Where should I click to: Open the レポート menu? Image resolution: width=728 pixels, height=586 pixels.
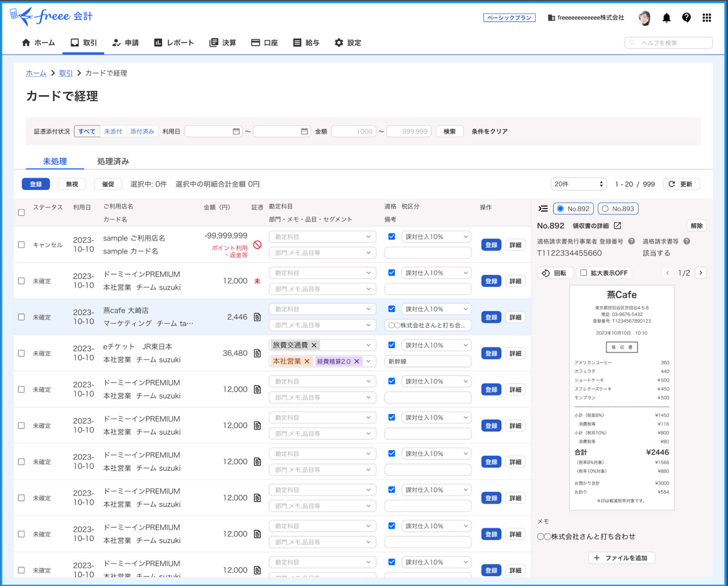point(174,42)
